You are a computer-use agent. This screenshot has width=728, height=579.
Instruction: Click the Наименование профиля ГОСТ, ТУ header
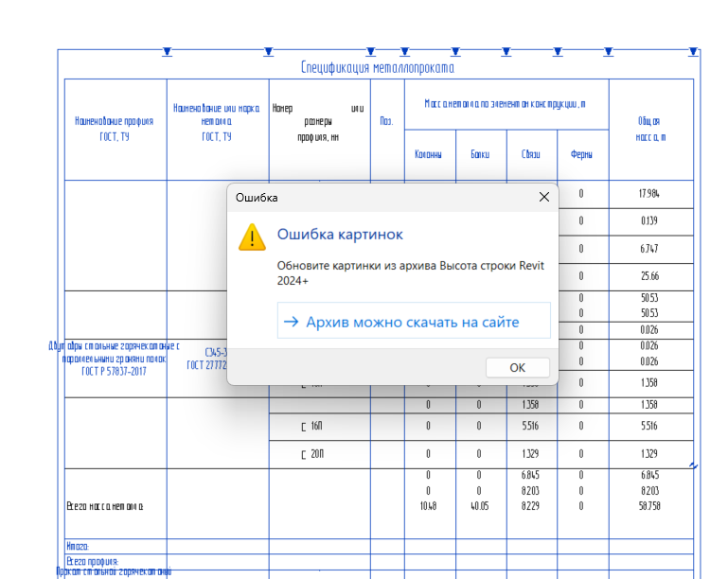point(115,129)
